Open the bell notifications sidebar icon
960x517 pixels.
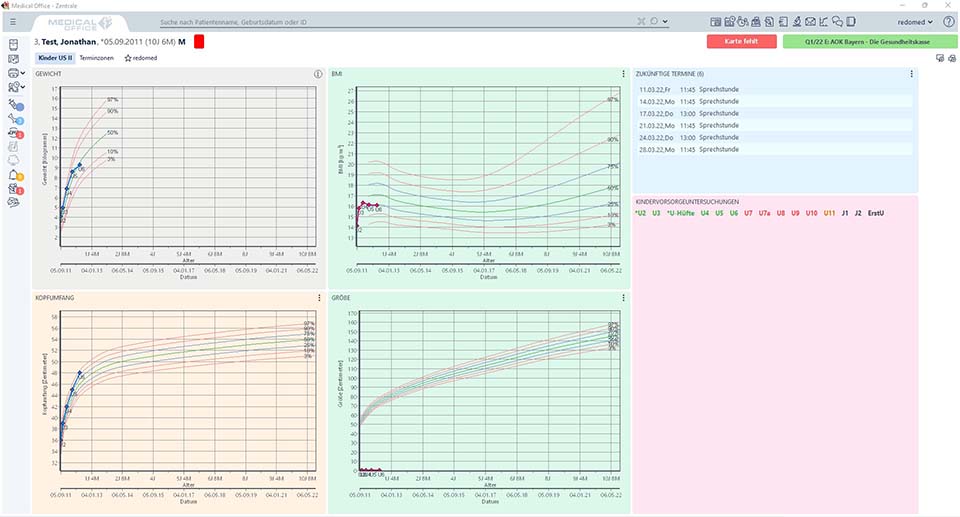coord(15,175)
